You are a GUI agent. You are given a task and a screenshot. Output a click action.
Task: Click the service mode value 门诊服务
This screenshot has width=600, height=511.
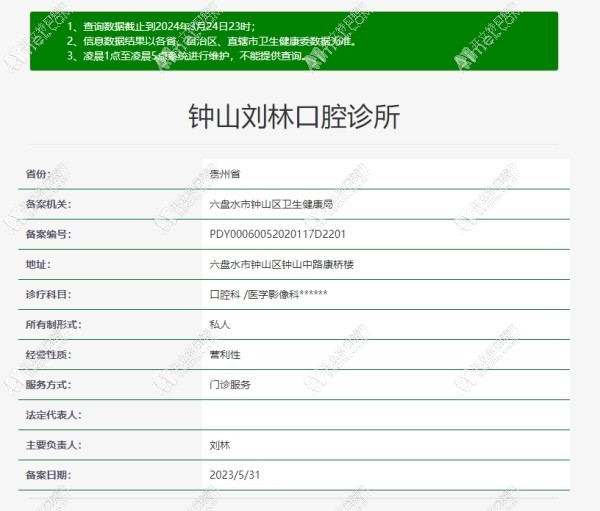coord(229,384)
